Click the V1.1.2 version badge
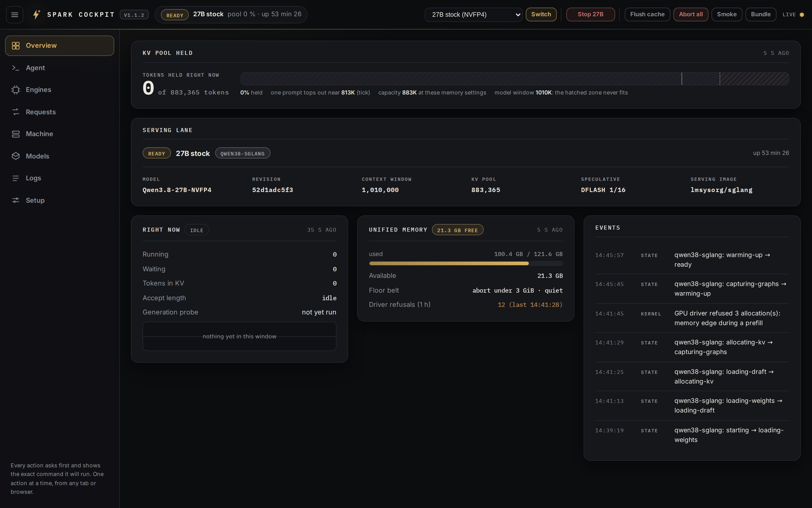This screenshot has height=508, width=812. (x=134, y=15)
